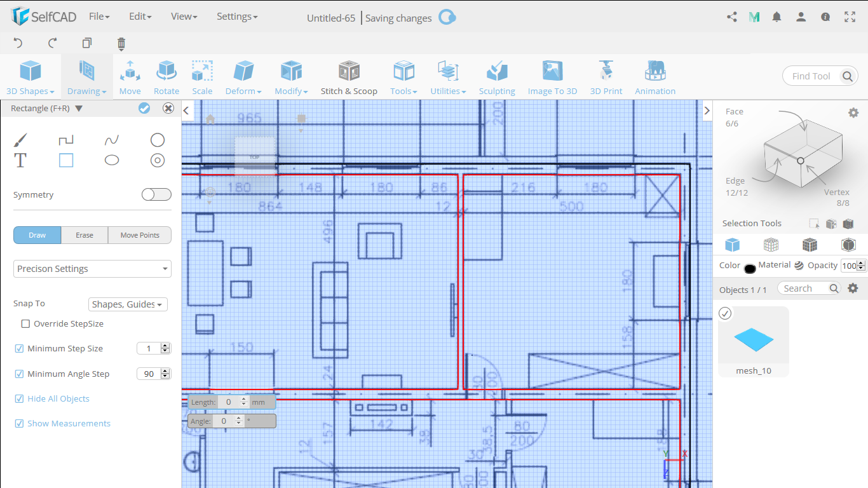Open the info help icon

(825, 17)
